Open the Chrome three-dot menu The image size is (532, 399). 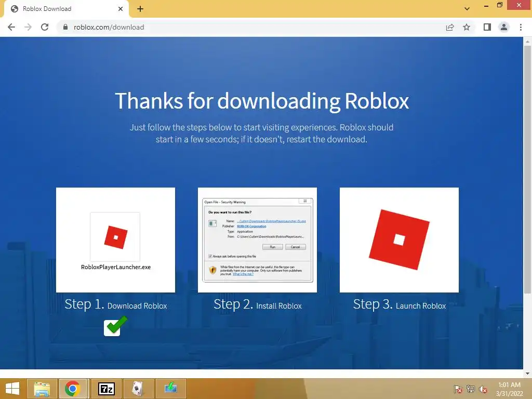(521, 27)
